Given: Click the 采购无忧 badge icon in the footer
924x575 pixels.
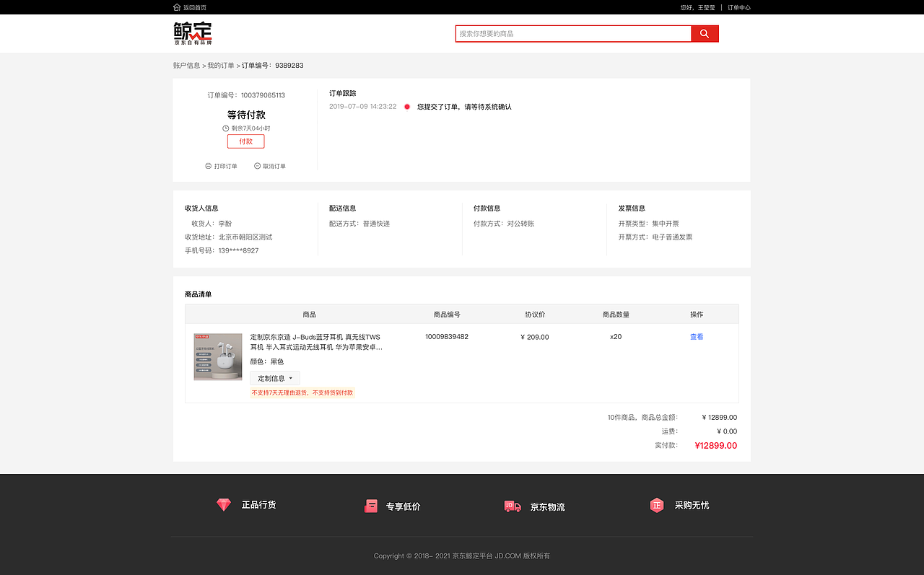Looking at the screenshot, I should 657,505.
